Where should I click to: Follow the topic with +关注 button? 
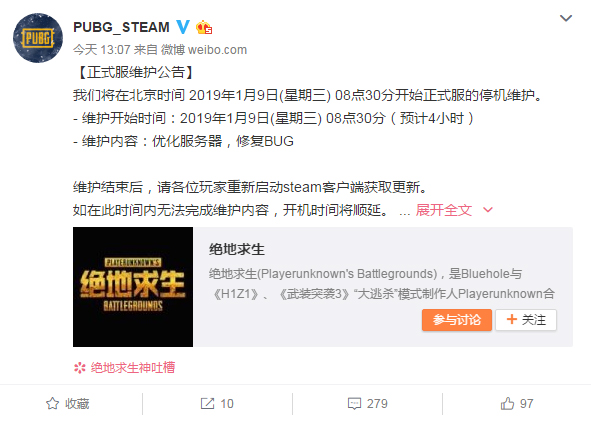point(526,320)
